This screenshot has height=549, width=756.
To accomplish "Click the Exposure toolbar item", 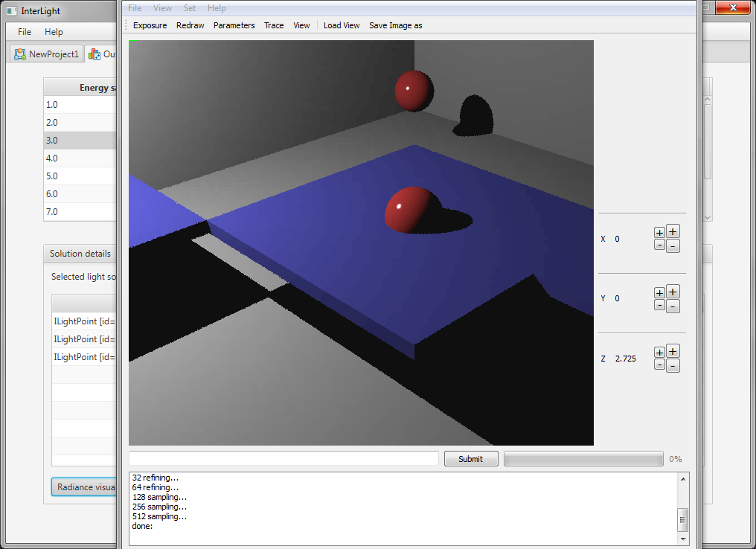I will click(150, 25).
